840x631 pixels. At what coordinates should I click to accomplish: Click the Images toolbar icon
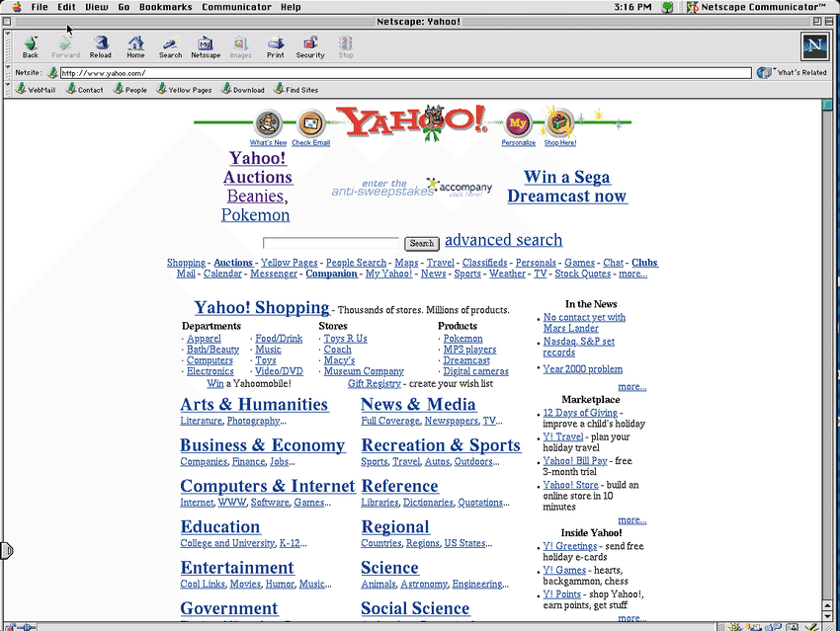point(240,46)
